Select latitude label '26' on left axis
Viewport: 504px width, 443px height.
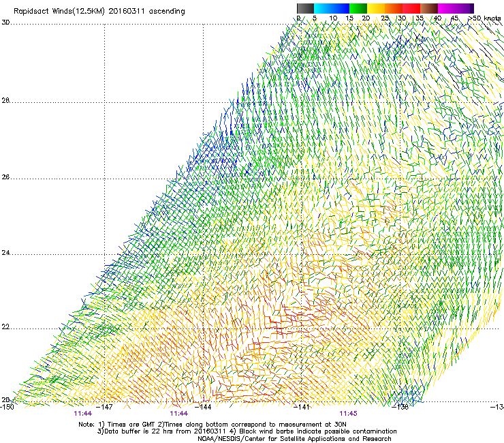(5, 177)
